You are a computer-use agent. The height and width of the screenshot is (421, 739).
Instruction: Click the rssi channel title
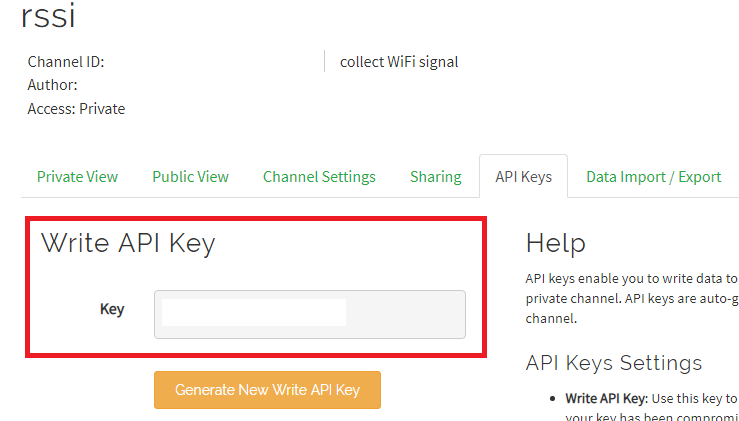(48, 17)
